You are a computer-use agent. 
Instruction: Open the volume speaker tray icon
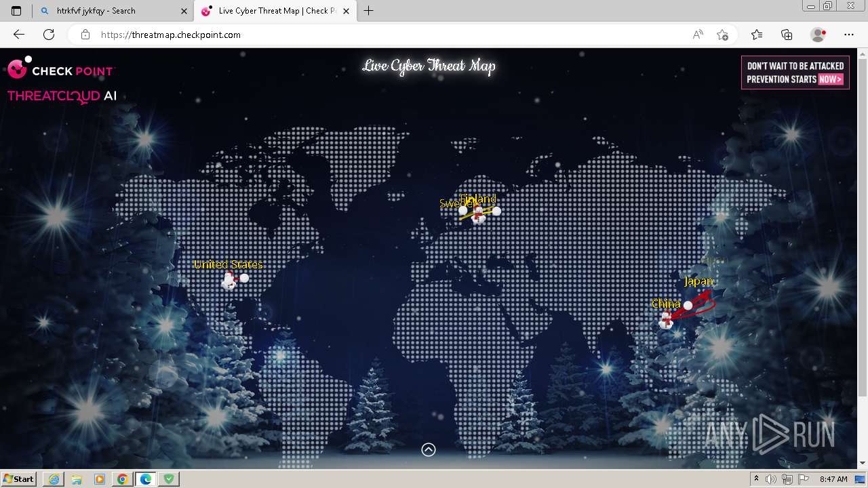771,479
